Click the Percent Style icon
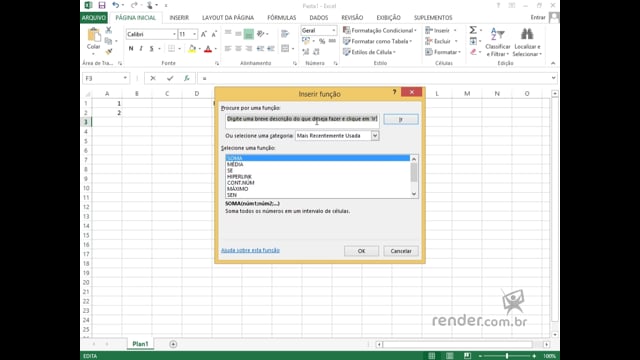The height and width of the screenshot is (360, 640). pos(322,41)
